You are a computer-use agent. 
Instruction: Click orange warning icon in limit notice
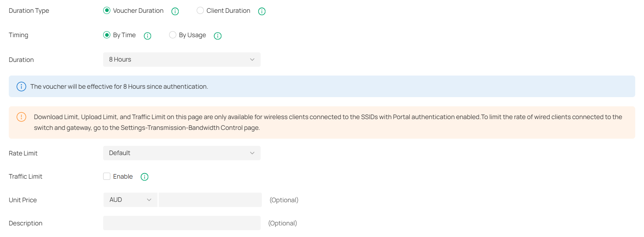[x=21, y=117]
